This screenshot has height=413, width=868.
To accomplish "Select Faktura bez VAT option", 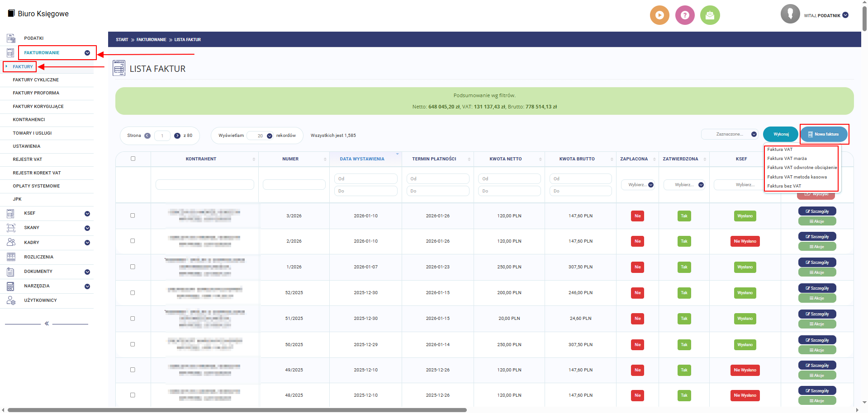I will (x=784, y=186).
